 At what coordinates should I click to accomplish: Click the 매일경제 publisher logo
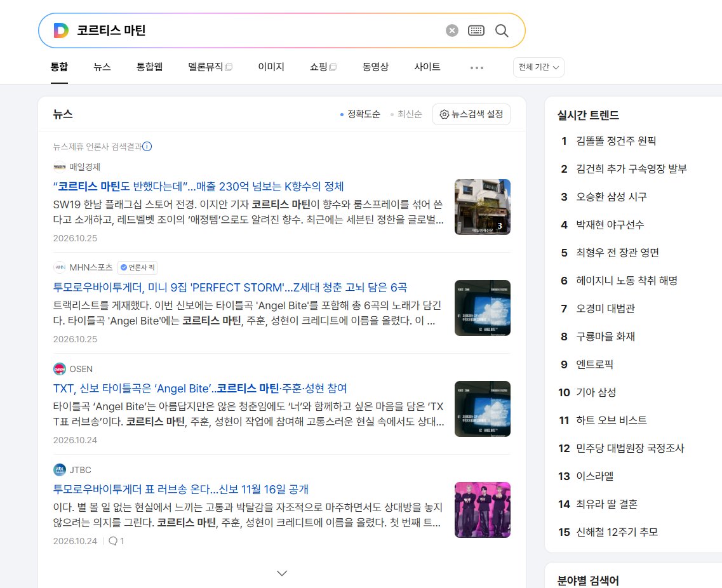[60, 166]
